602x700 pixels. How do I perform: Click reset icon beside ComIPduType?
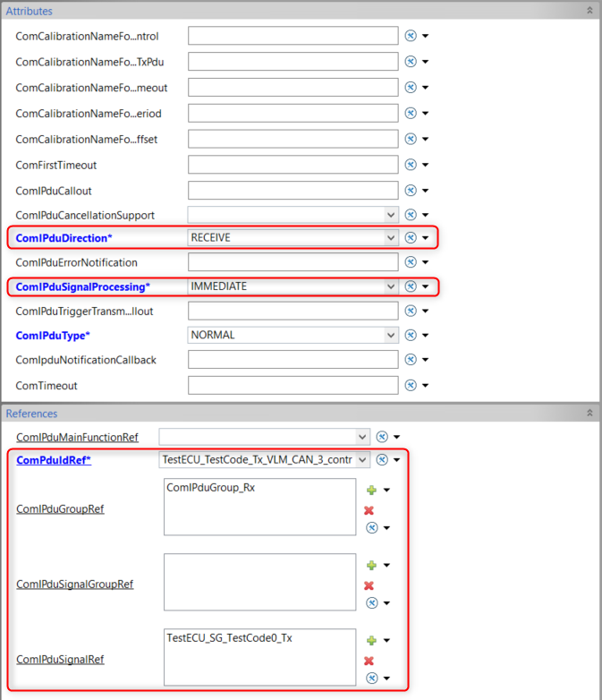411,335
